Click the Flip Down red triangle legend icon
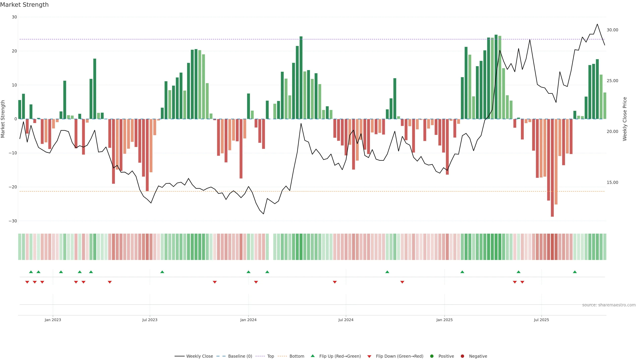 [369, 356]
